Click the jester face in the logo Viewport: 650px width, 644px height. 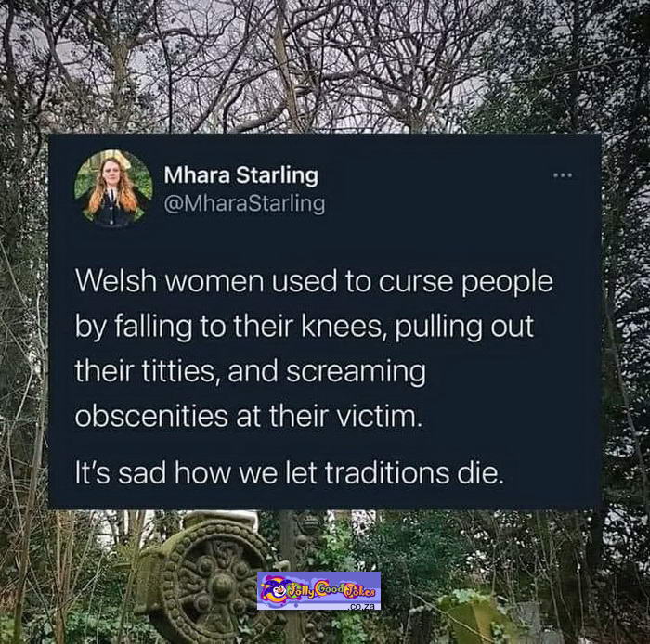(x=278, y=590)
